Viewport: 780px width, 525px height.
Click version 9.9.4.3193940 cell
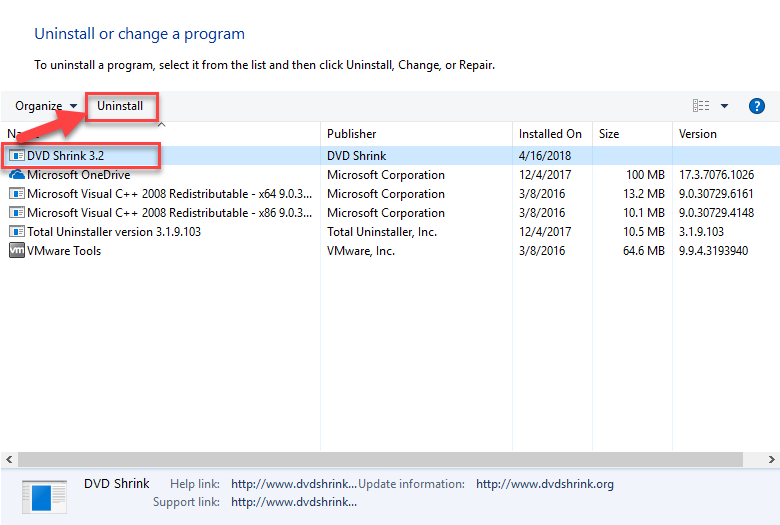point(713,250)
